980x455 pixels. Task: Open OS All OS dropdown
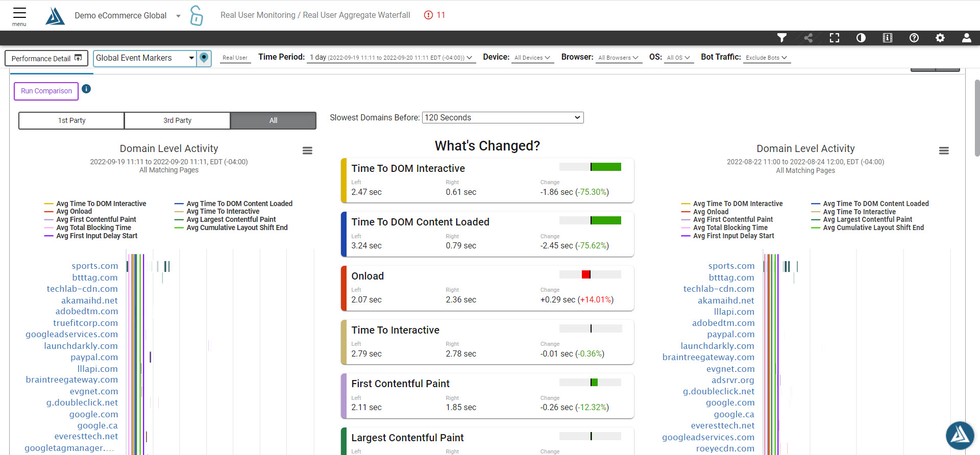678,58
